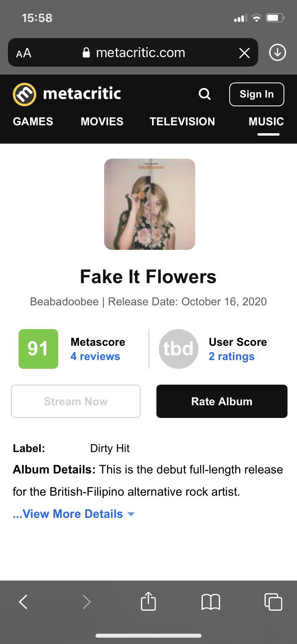Open the GAMES section
The width and height of the screenshot is (297, 644).
tap(33, 122)
